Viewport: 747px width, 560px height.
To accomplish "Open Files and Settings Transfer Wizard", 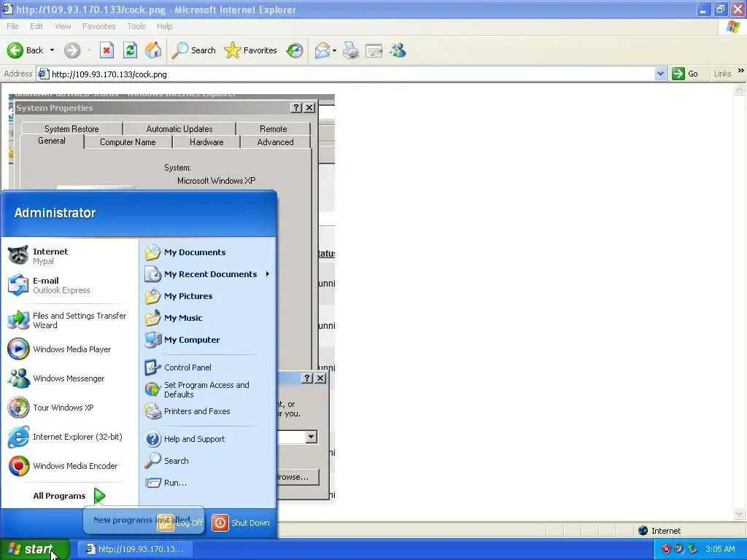I will (x=69, y=320).
